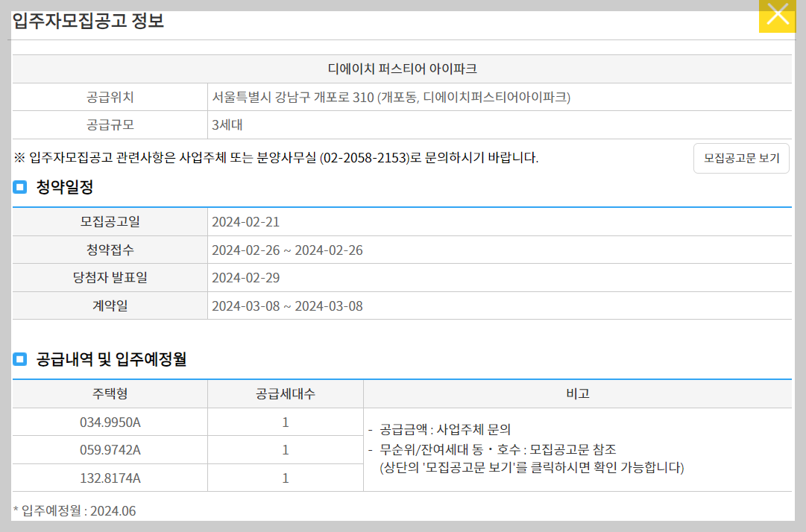806x532 pixels.
Task: Select the 3세대 supply scale value
Action: tap(227, 124)
